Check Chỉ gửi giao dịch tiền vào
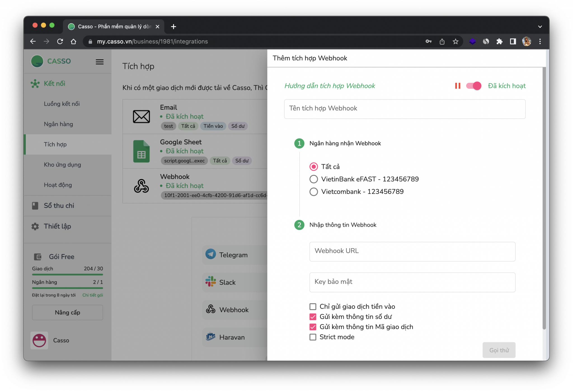Image resolution: width=573 pixels, height=392 pixels. click(x=313, y=307)
